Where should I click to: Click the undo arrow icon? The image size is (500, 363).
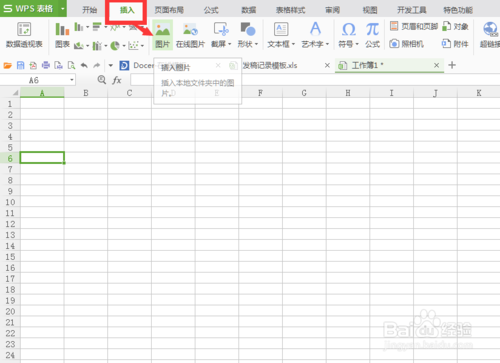(x=84, y=65)
